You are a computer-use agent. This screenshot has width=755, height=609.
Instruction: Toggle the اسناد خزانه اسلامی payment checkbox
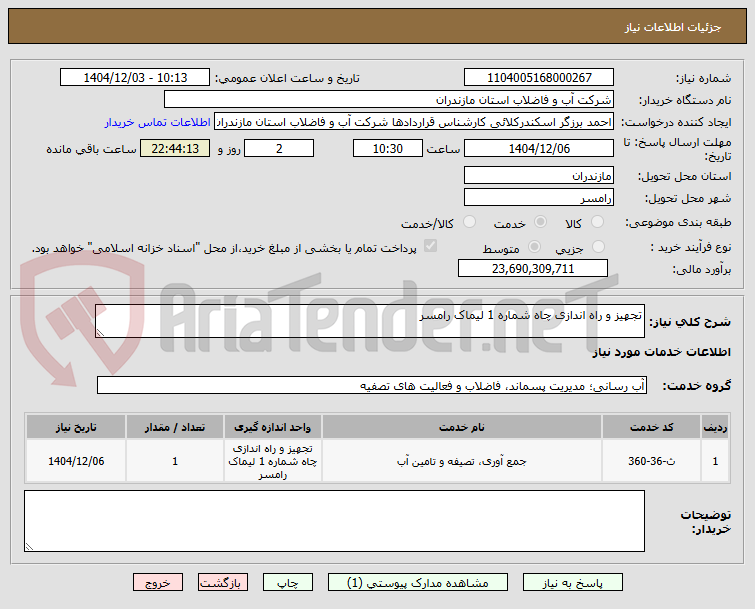pos(430,246)
